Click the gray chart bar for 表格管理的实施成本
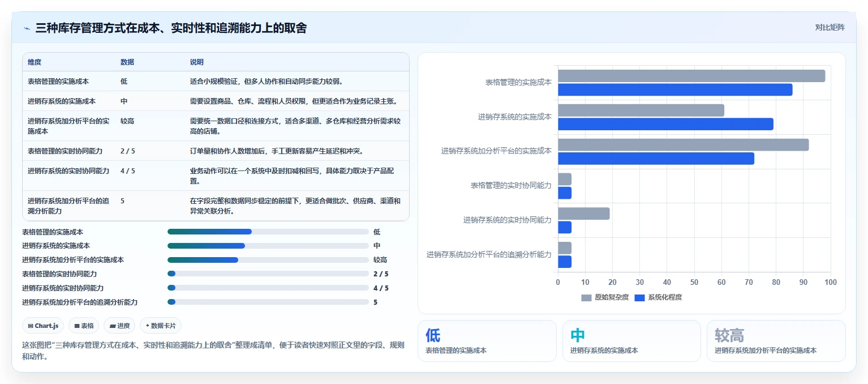 [691, 76]
